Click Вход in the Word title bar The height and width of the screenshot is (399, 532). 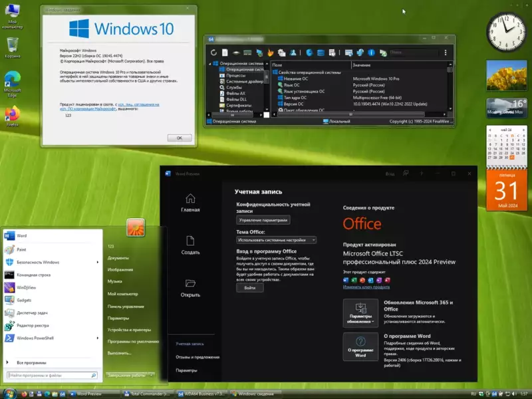point(390,174)
